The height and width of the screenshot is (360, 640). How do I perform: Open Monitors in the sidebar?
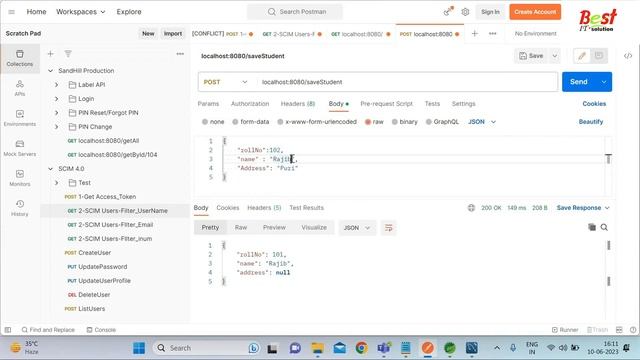20,178
